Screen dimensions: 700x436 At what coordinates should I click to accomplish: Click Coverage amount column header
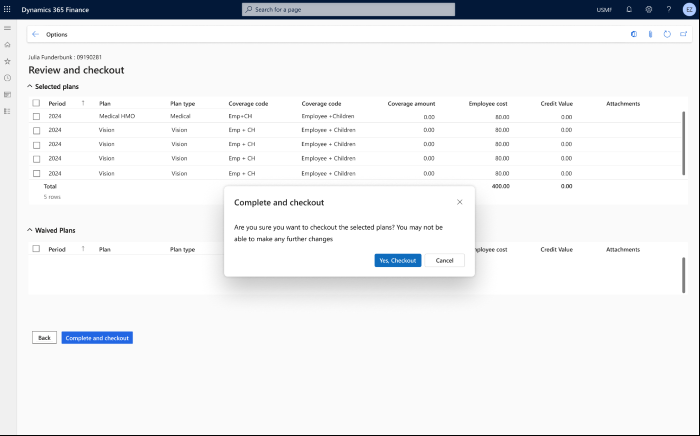pyautogui.click(x=411, y=104)
